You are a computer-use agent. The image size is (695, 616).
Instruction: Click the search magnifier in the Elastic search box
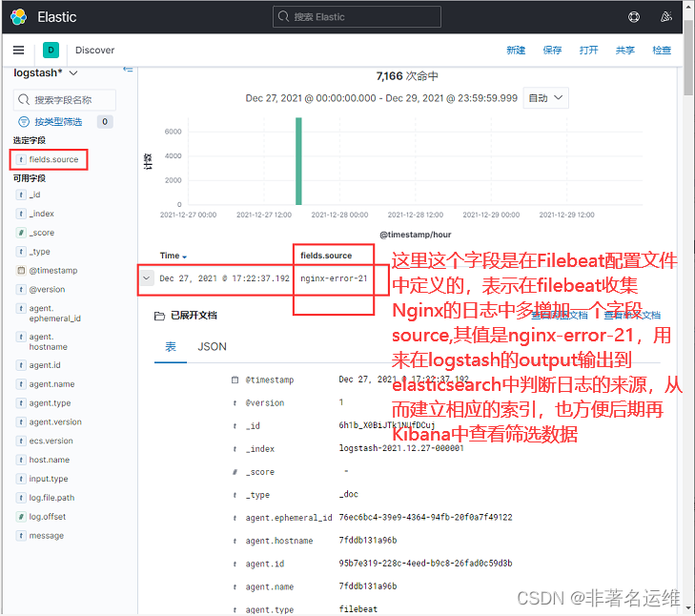click(x=284, y=17)
